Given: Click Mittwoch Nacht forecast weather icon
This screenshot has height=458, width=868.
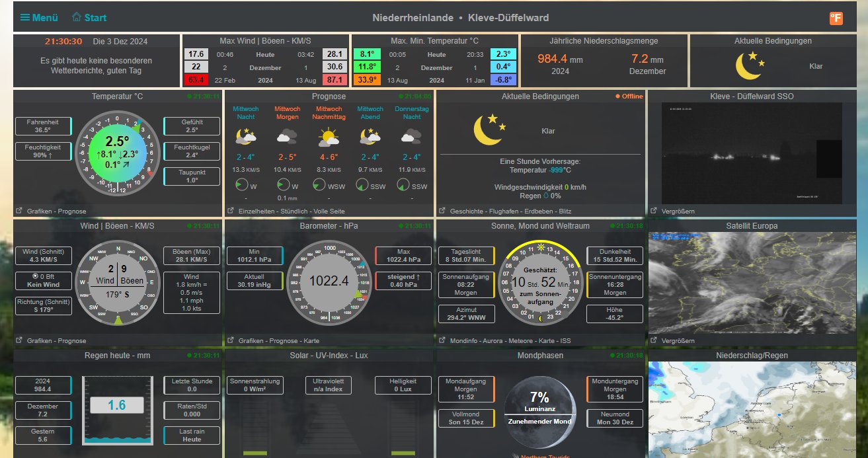Looking at the screenshot, I should click(x=246, y=137).
